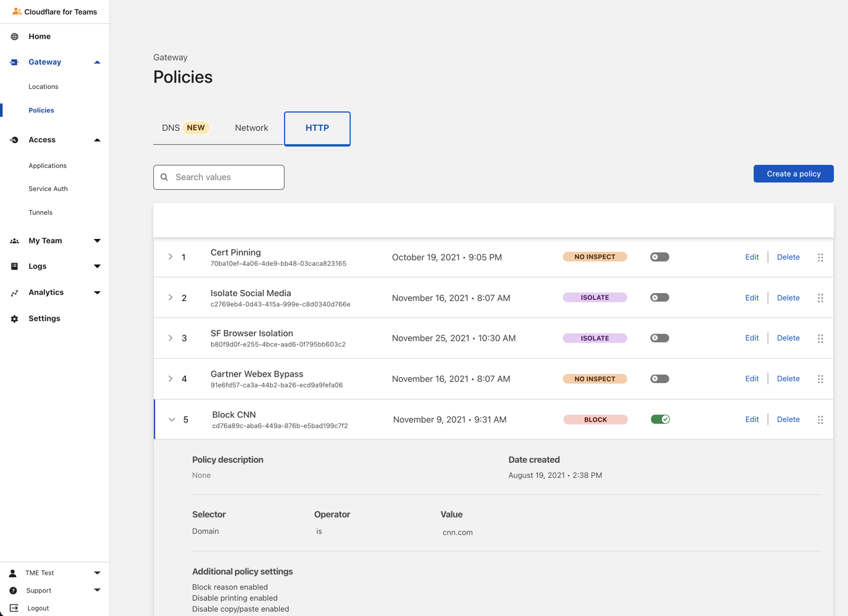Collapse the Access sidebar section arrow
The image size is (848, 616).
coord(97,140)
